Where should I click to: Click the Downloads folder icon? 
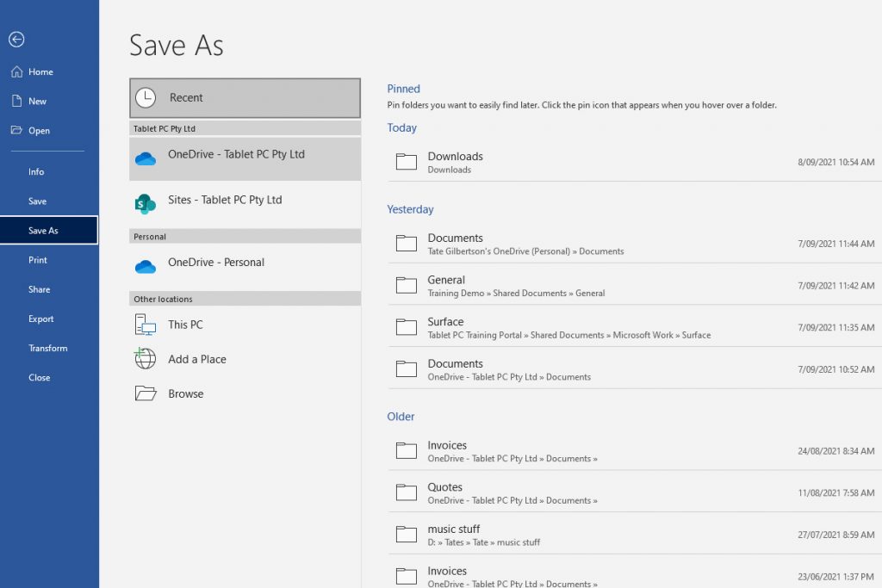[407, 161]
